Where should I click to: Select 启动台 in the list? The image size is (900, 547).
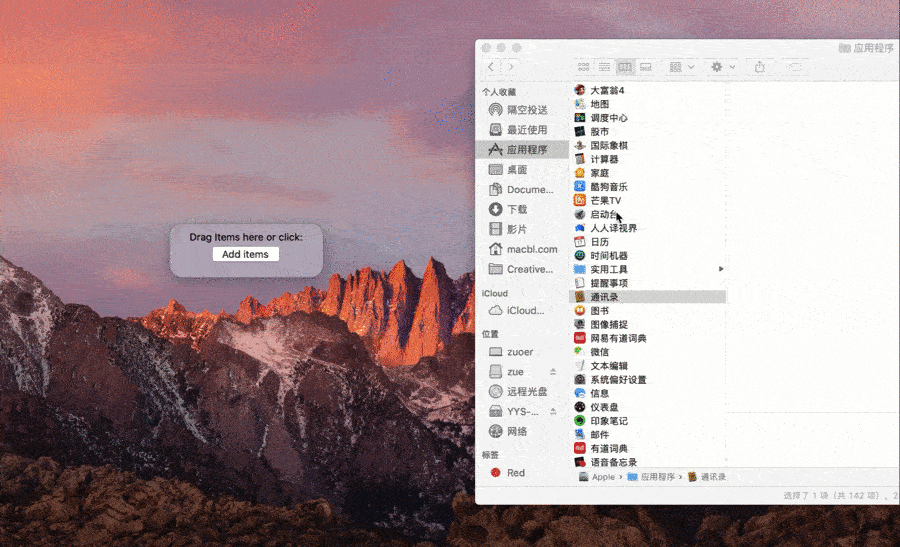[x=649, y=214]
